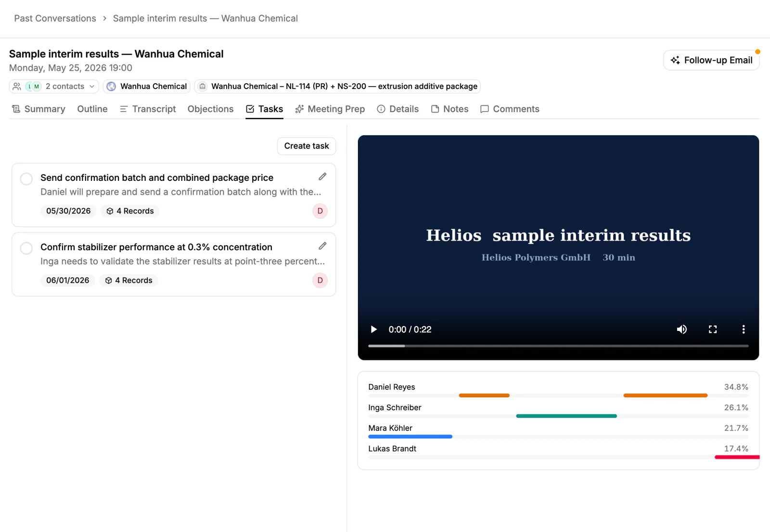Jump to Inga Schreiber's teal talk segment

[566, 416]
